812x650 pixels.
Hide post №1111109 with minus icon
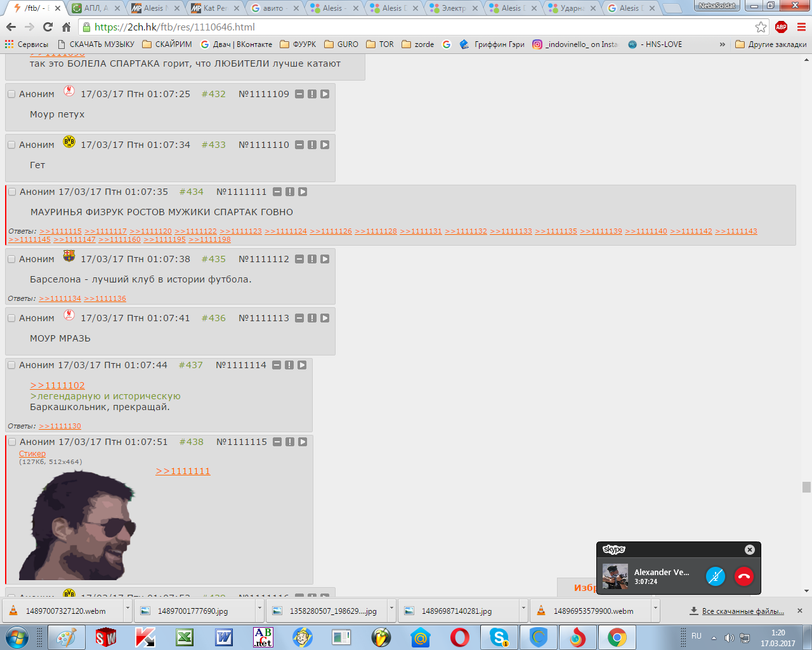coord(299,94)
